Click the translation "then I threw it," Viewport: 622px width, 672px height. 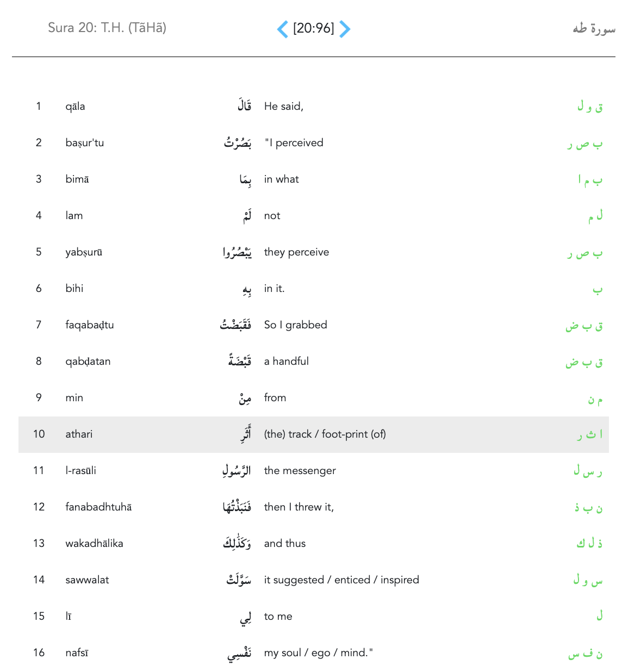298,507
